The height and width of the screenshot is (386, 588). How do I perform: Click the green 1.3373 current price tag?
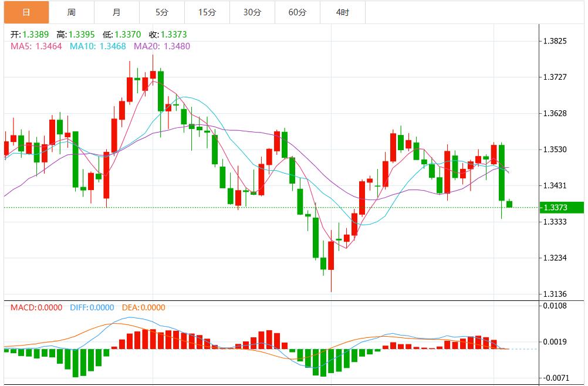point(561,206)
